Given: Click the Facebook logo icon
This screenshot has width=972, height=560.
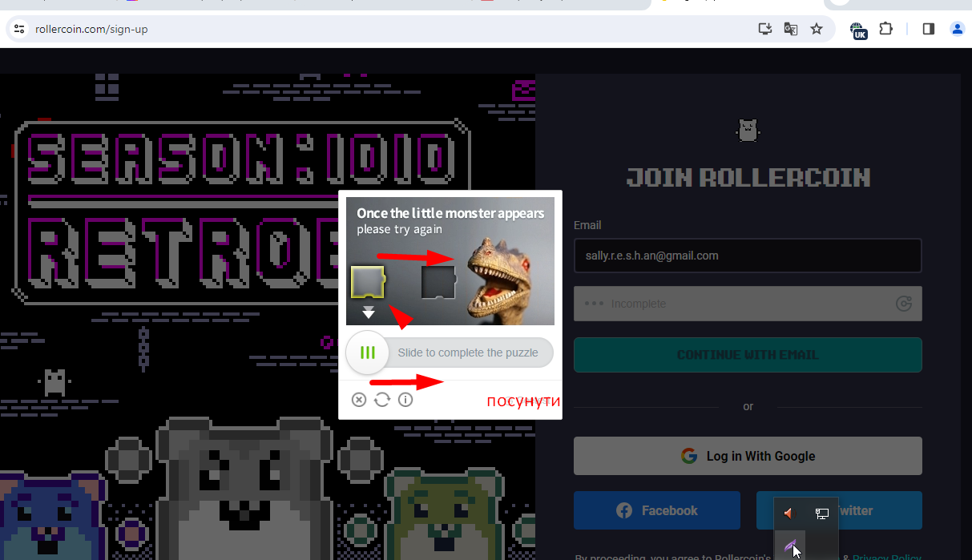Looking at the screenshot, I should [624, 510].
